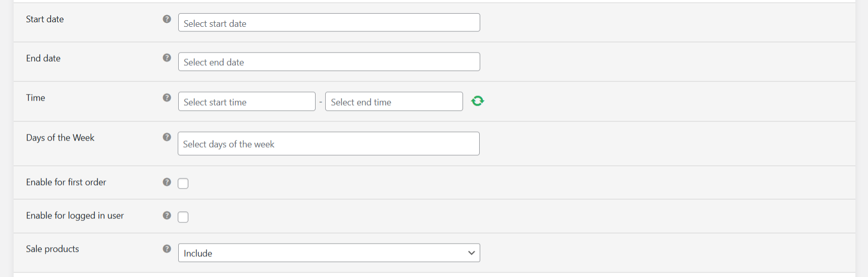The height and width of the screenshot is (277, 868).
Task: Click the help icon beside Sale products
Action: pyautogui.click(x=167, y=249)
